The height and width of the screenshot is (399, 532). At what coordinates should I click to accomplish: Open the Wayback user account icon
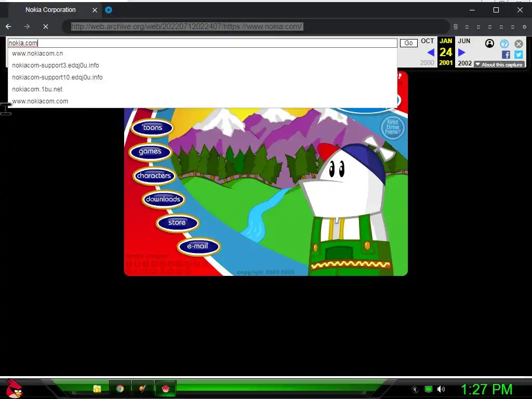point(489,43)
